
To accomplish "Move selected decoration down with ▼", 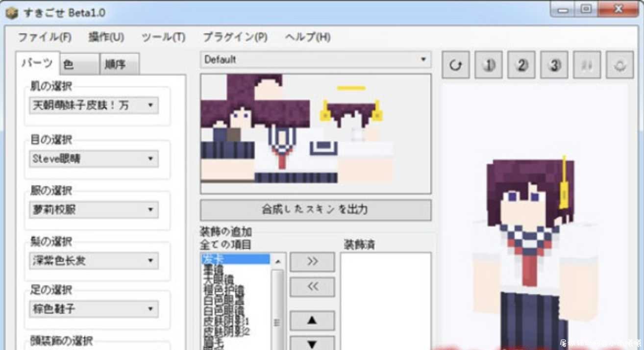I will pos(312,343).
